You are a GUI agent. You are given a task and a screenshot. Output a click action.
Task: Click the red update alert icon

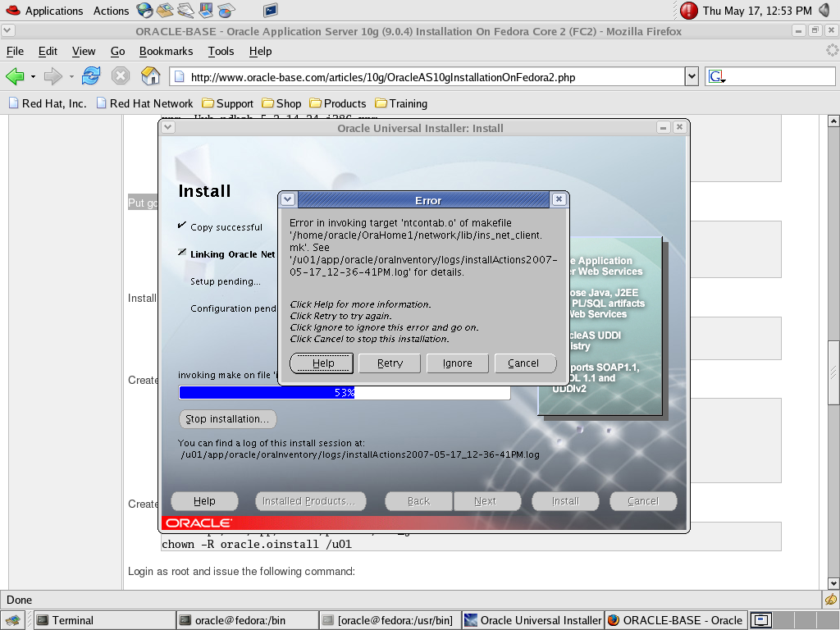pyautogui.click(x=689, y=11)
